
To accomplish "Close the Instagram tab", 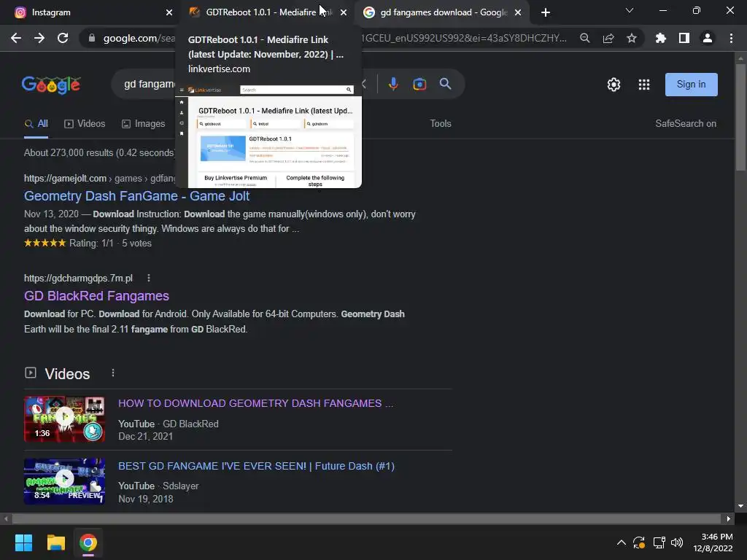I will click(x=169, y=12).
